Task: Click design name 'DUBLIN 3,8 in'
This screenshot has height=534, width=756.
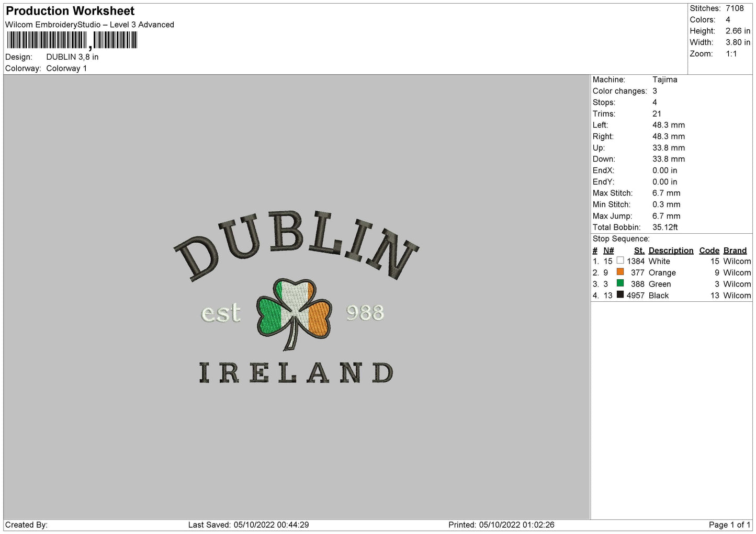Action: coord(72,57)
